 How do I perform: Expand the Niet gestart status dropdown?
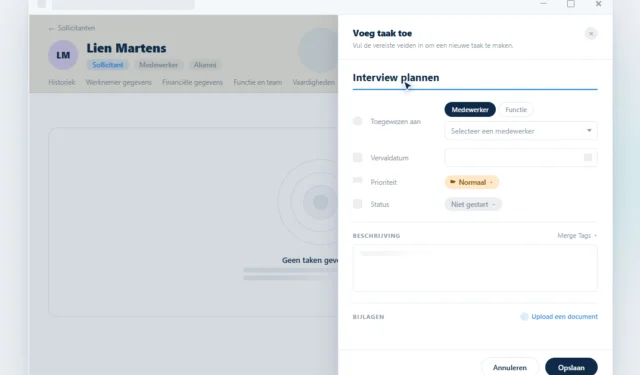tap(473, 204)
